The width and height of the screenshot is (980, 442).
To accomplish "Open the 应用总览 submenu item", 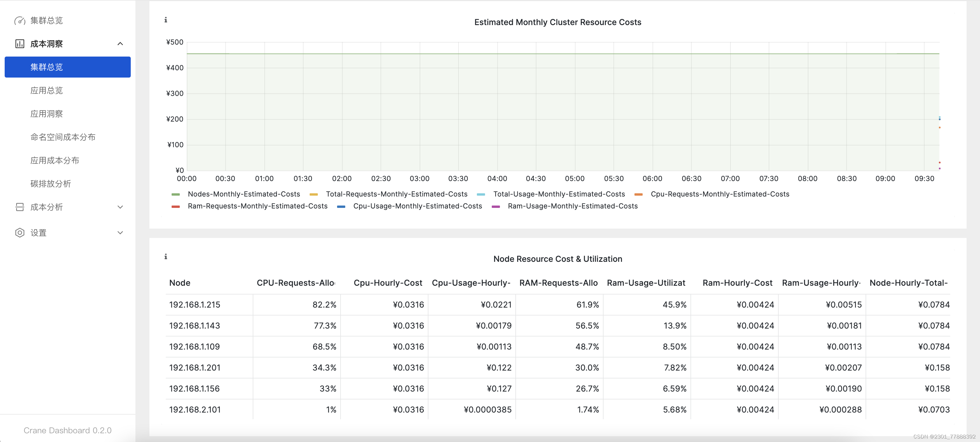I will [x=46, y=90].
